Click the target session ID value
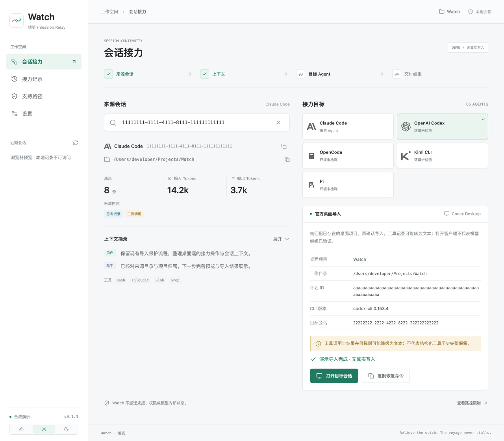The width and height of the screenshot is (504, 441). (396, 323)
